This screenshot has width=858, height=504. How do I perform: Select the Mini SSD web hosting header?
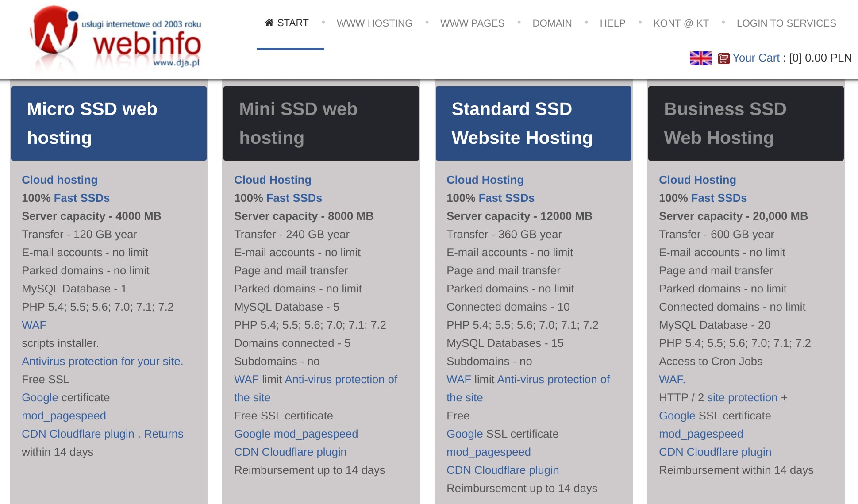pos(321,123)
